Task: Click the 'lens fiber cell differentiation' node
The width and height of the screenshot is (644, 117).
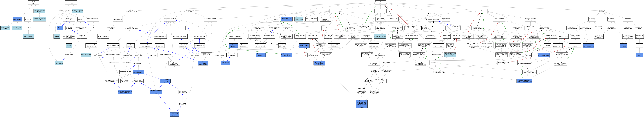Action: click(x=183, y=92)
